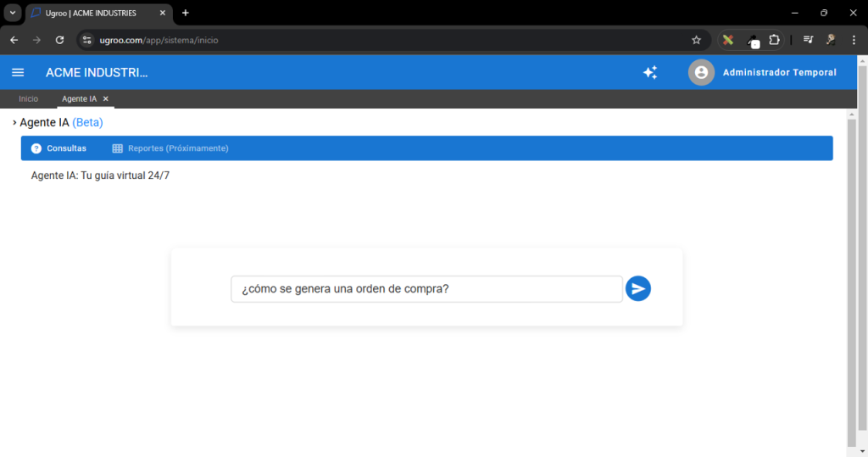Click the purchase order question input field

point(426,289)
